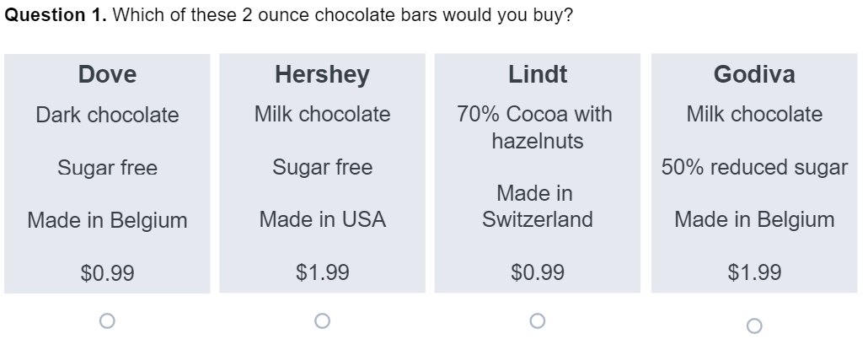Click the Lindt card's $0.99 price
Screen dimensions: 868x350
(x=538, y=272)
